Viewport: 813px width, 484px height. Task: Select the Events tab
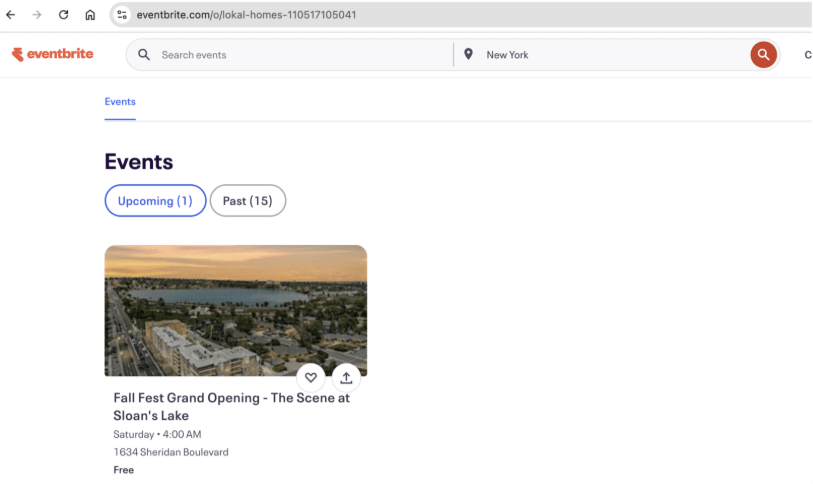pos(120,102)
